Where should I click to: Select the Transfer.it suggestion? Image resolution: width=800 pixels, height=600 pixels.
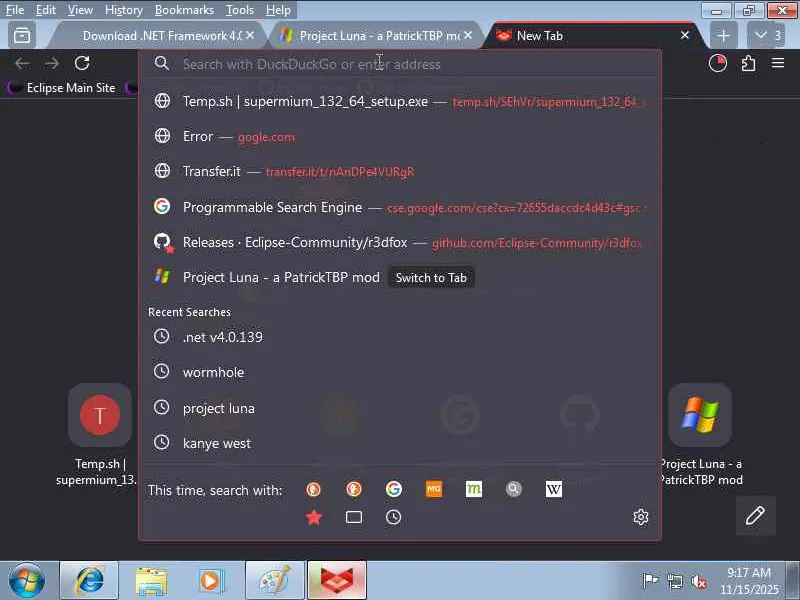[x=400, y=171]
